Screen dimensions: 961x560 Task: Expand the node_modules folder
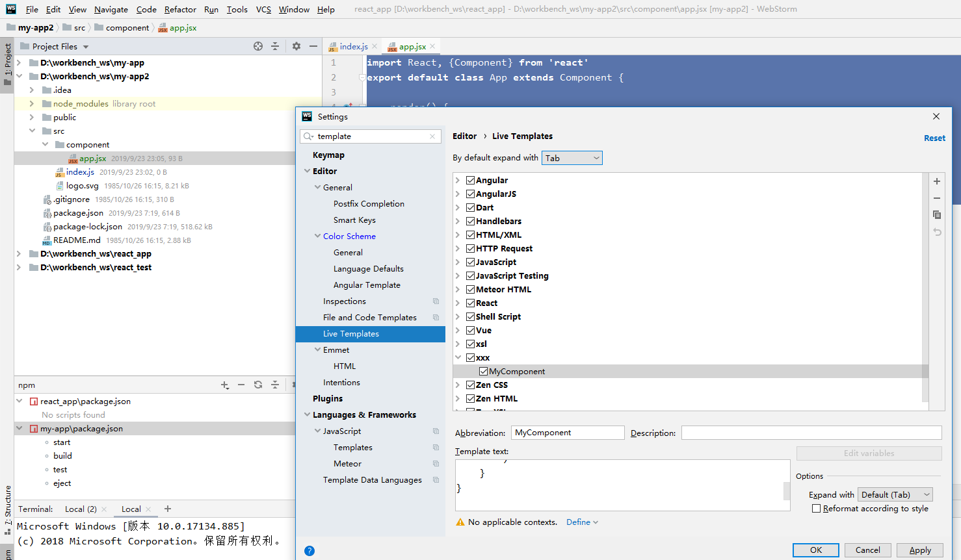point(32,104)
